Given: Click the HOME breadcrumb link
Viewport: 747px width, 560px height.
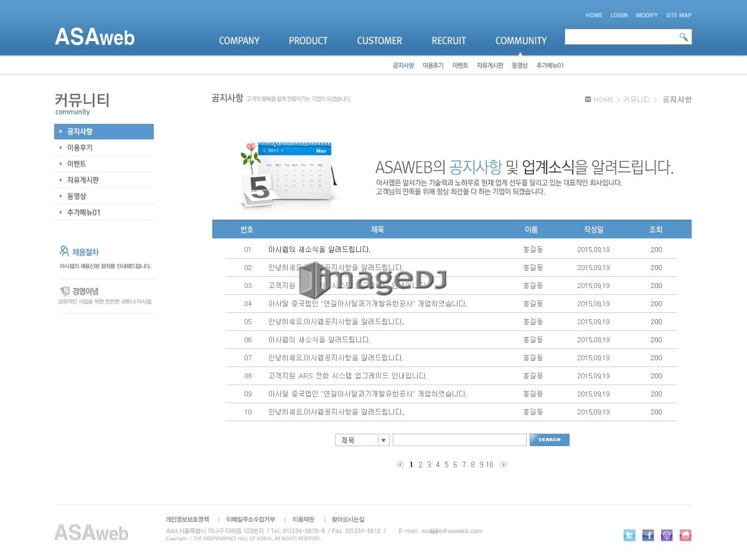Looking at the screenshot, I should [603, 100].
